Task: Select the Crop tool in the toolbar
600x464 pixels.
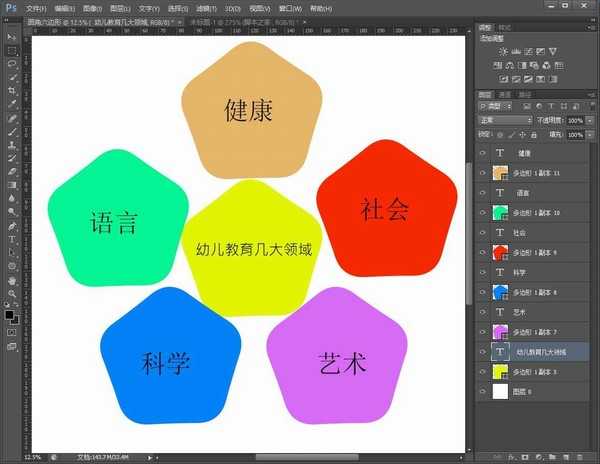Action: (11, 90)
